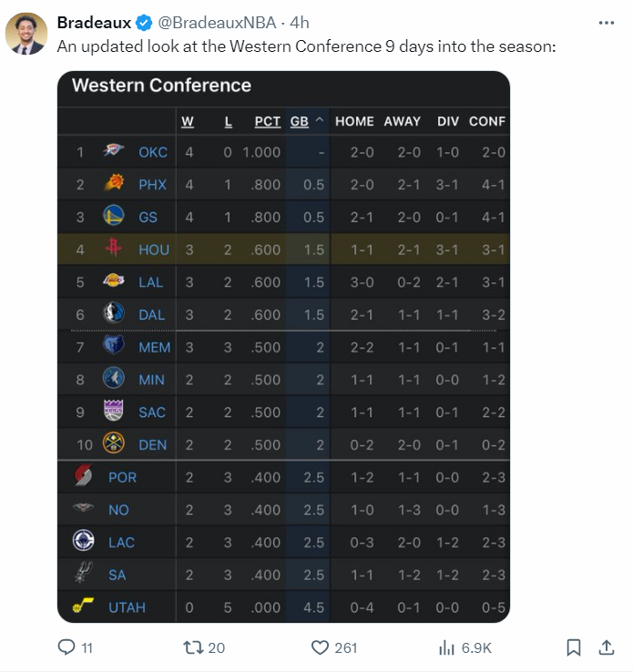Image resolution: width=633 pixels, height=672 pixels.
Task: Click the 4h timestamp link
Action: (299, 23)
